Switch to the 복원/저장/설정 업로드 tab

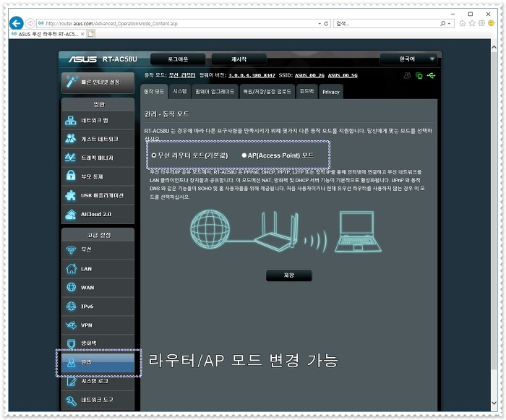point(267,92)
